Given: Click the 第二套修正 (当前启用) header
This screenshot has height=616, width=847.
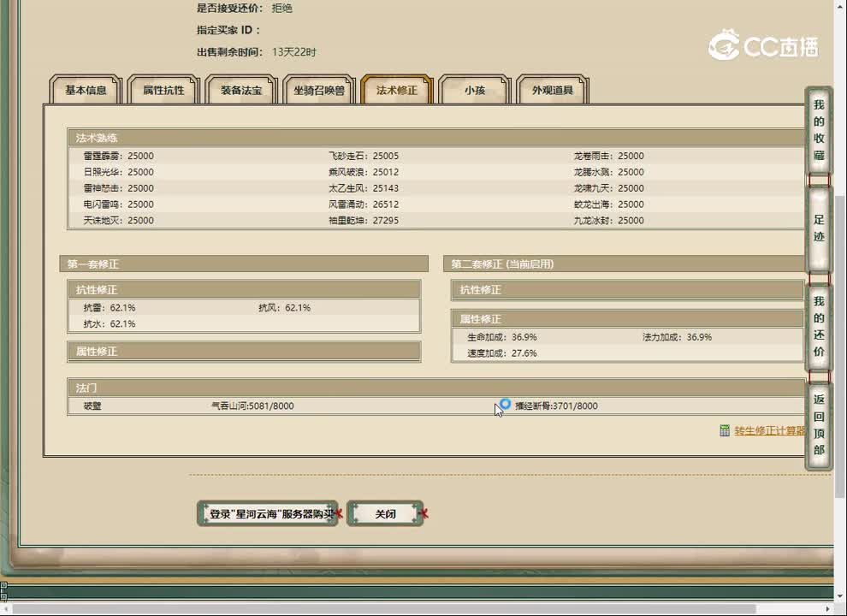Looking at the screenshot, I should pos(625,264).
